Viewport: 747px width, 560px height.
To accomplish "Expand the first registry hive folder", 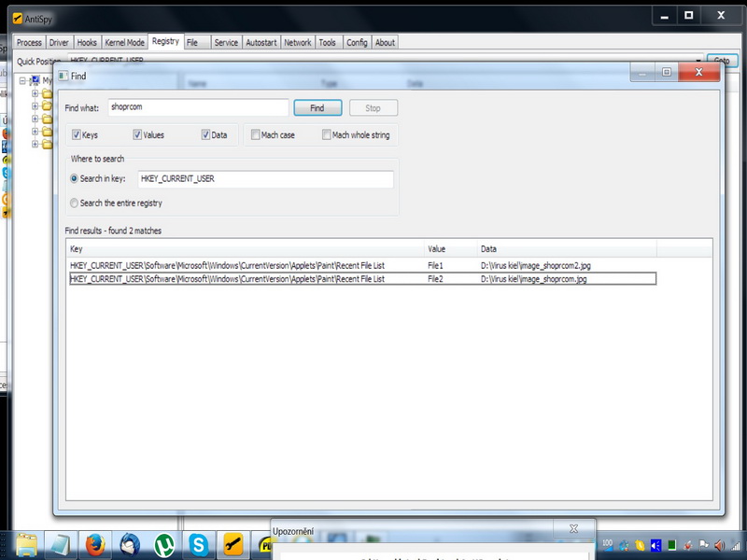I will coord(35,93).
